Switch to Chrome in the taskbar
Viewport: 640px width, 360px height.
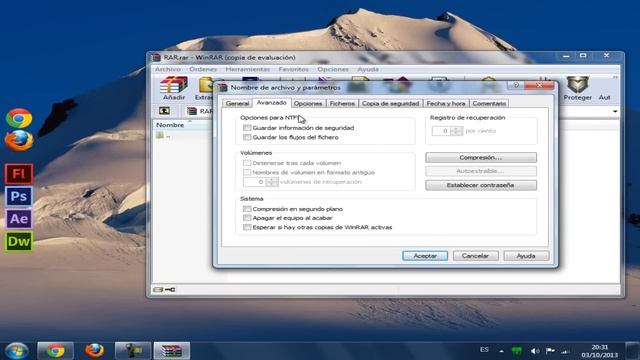pos(55,351)
